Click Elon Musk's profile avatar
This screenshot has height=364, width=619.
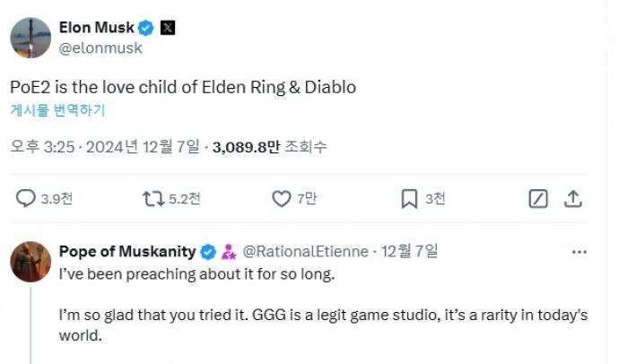coord(30,36)
